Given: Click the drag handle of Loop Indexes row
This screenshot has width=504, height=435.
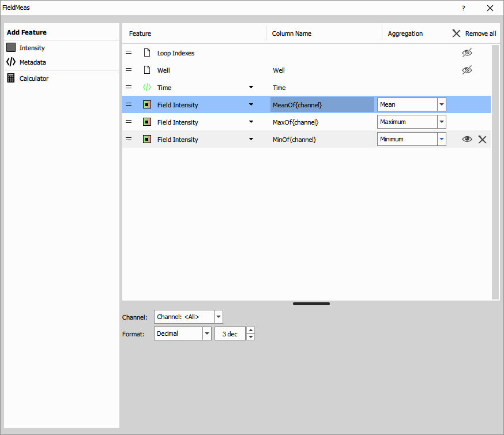Looking at the screenshot, I should click(129, 53).
